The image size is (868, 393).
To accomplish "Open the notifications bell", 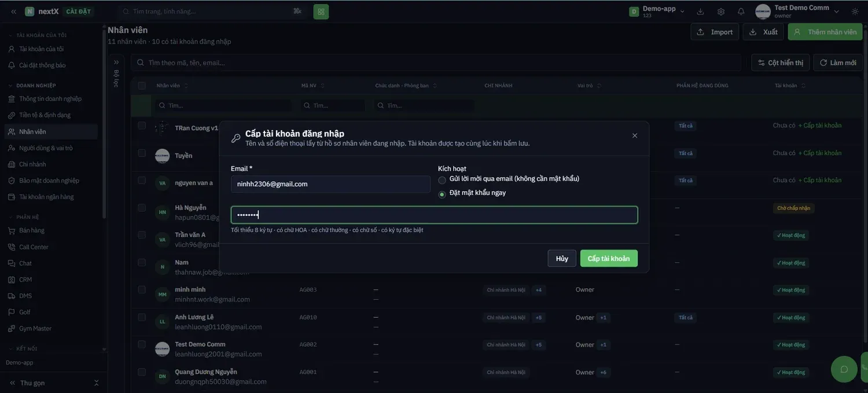I will tap(741, 12).
